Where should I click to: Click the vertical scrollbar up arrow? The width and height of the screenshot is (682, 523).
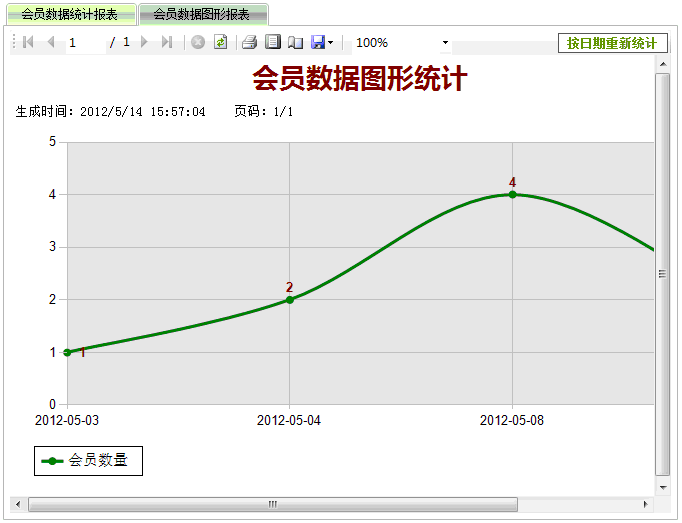tap(661, 64)
